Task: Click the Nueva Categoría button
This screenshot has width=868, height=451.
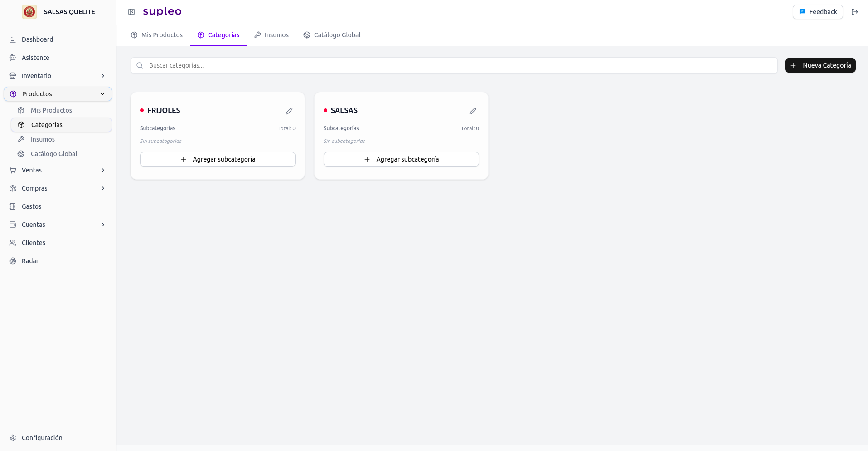Action: [820, 65]
